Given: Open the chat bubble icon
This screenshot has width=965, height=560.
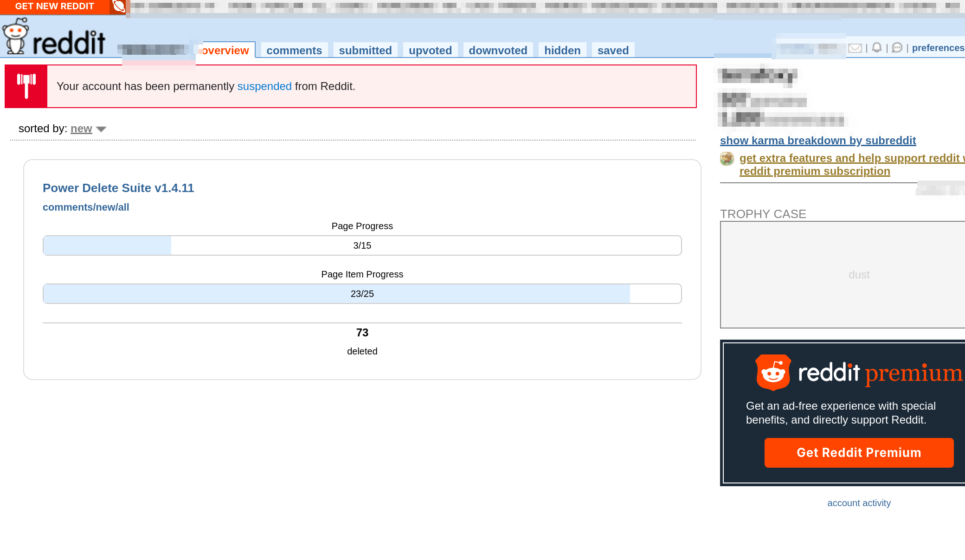Looking at the screenshot, I should [897, 48].
